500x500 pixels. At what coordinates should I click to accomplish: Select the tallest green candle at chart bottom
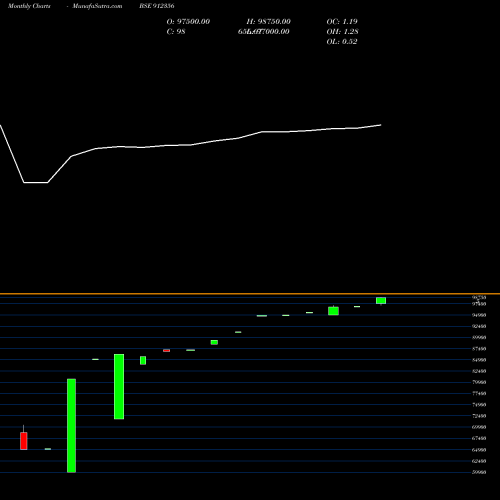coord(71,426)
